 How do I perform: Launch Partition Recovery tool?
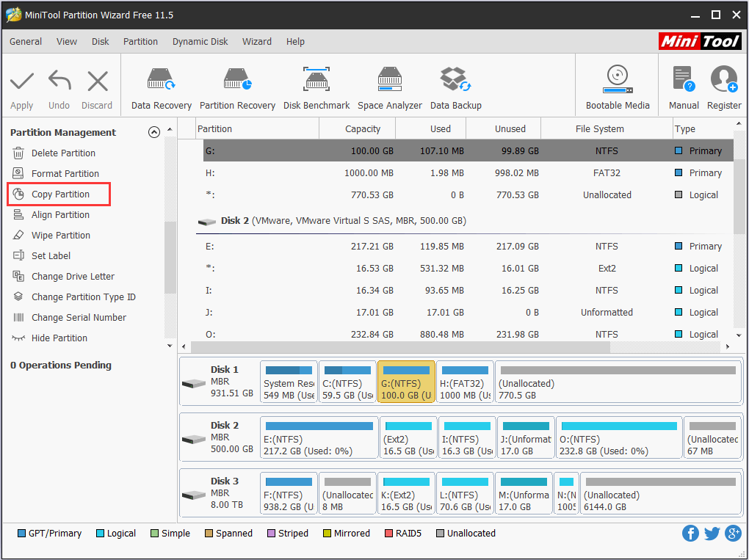point(237,90)
